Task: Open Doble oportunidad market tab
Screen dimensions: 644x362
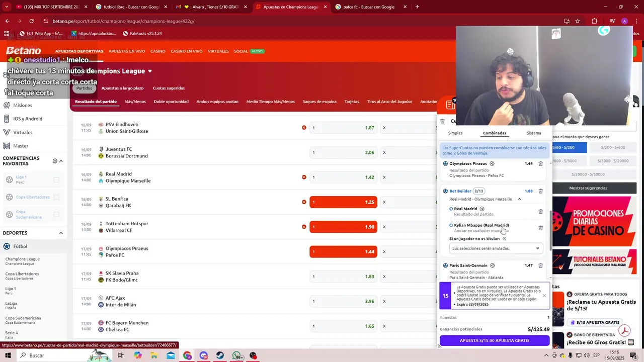Action: click(171, 102)
